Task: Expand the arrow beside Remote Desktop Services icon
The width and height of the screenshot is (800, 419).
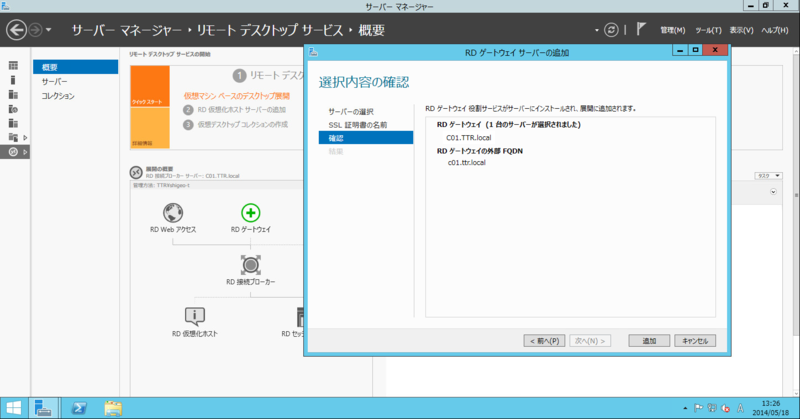Action: 25,152
